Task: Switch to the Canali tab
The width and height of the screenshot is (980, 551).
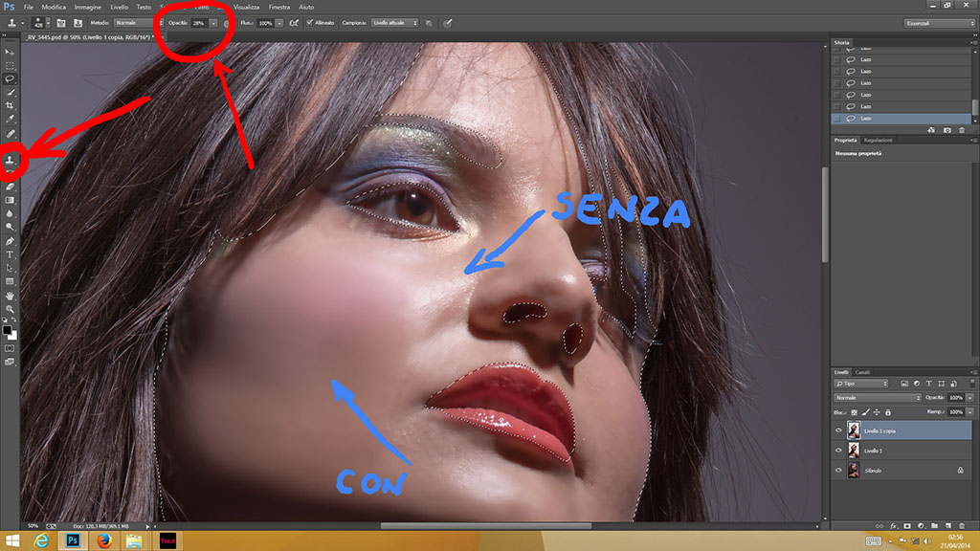Action: tap(862, 372)
